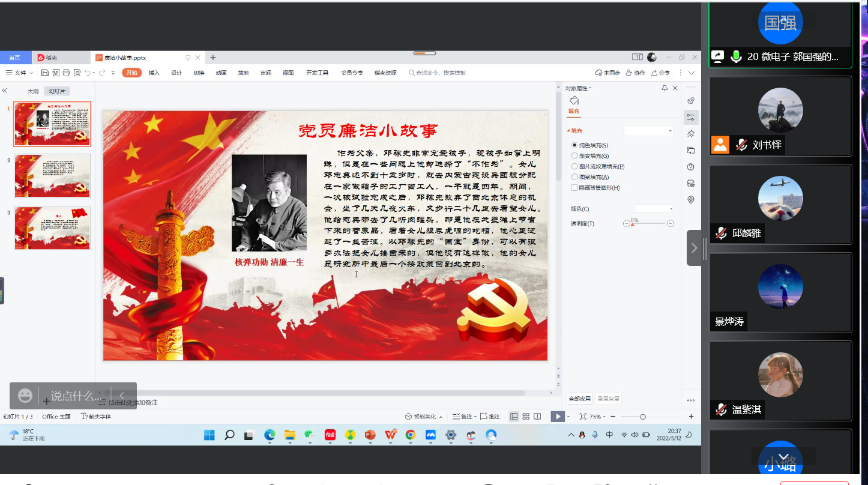Open the 75% zoom level dropdown
The image size is (868, 485).
pyautogui.click(x=597, y=417)
